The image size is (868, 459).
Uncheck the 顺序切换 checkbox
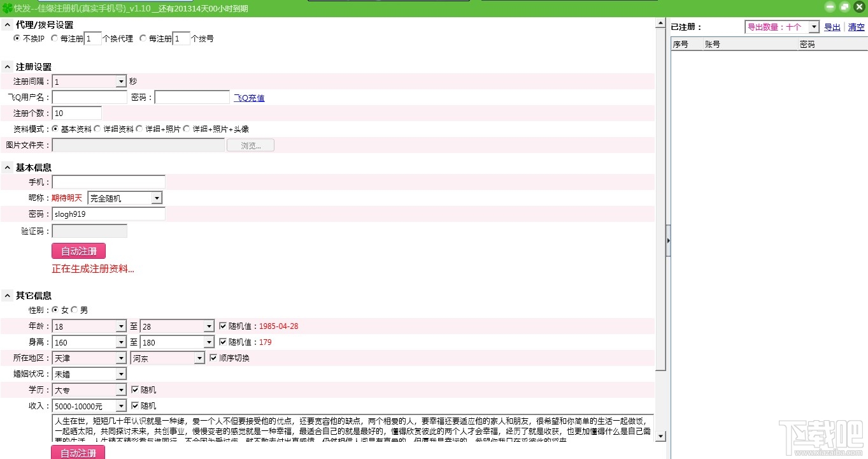tap(213, 358)
